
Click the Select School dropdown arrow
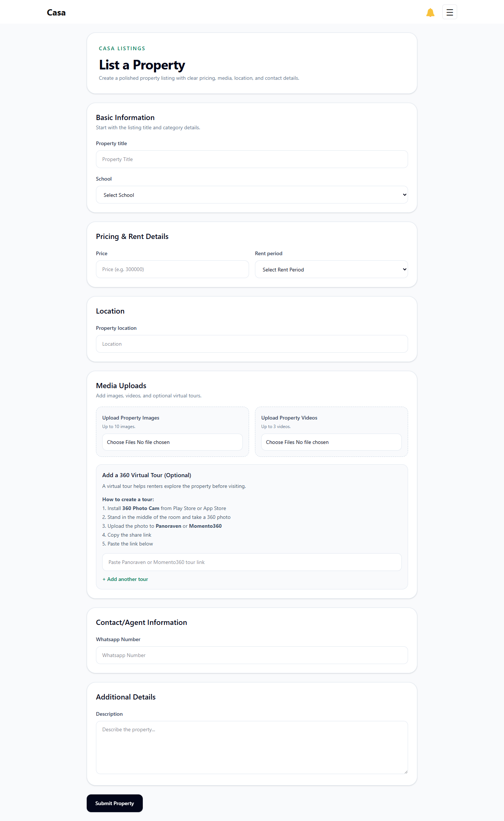tap(404, 195)
